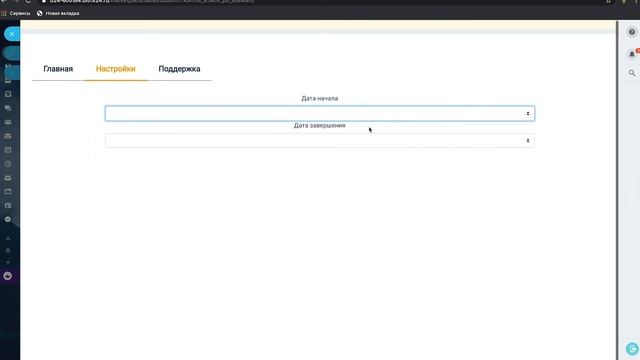Click the teal round button at the bottom right
The image size is (640, 360).
click(632, 349)
